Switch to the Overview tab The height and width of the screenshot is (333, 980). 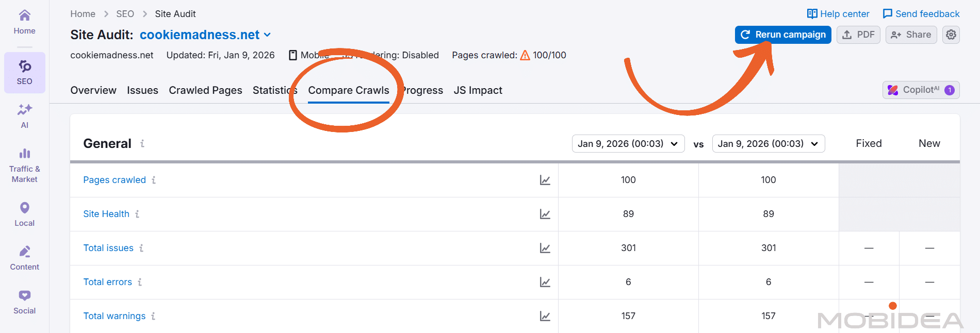93,90
